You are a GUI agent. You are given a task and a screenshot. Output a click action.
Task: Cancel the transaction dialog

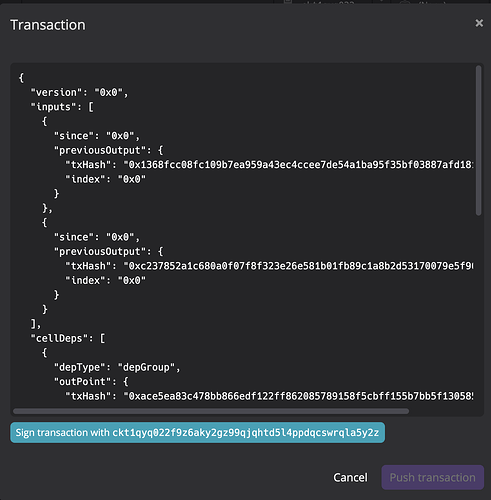tap(350, 477)
